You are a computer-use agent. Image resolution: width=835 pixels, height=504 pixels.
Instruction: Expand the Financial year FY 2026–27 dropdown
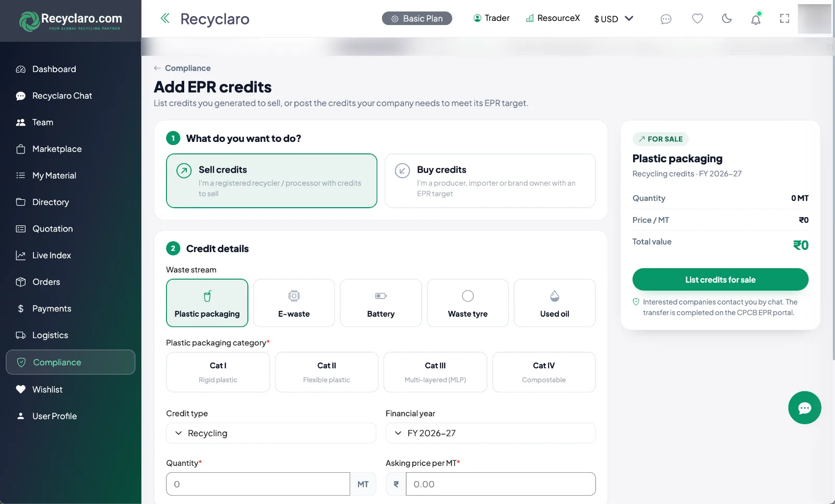tap(491, 433)
